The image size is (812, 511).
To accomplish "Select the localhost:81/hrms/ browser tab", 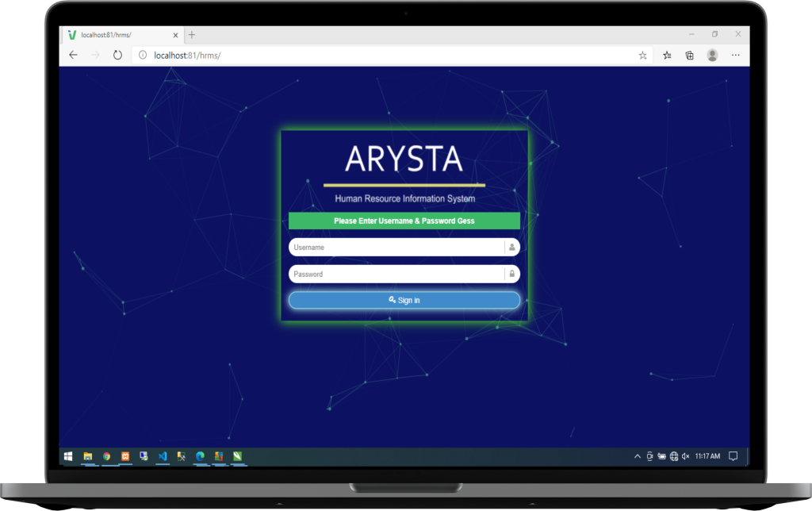I will pos(121,35).
